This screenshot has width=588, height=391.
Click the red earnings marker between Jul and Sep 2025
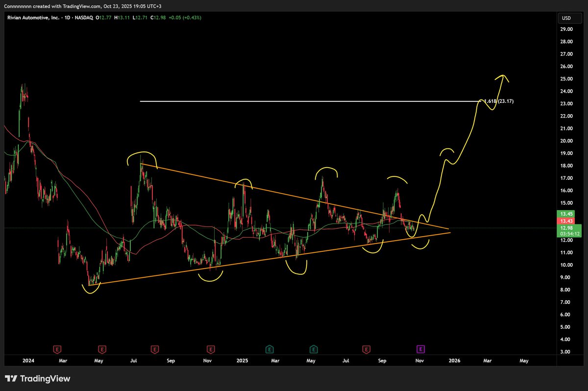click(366, 349)
